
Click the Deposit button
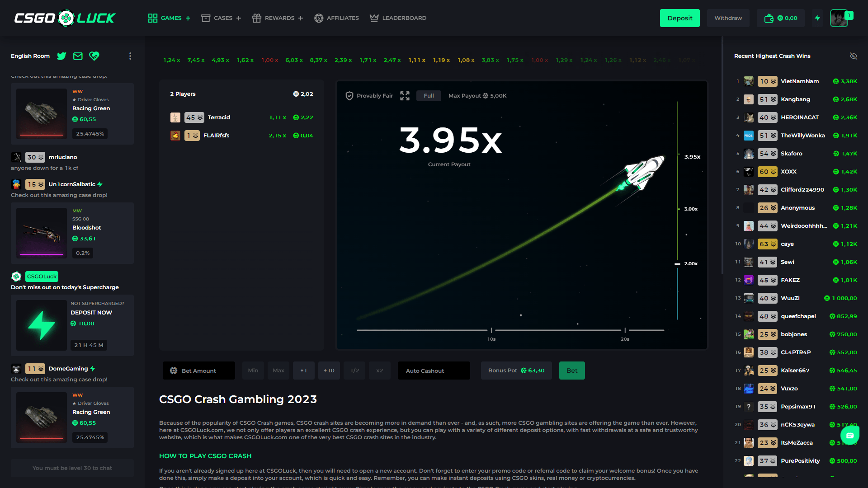click(x=679, y=18)
